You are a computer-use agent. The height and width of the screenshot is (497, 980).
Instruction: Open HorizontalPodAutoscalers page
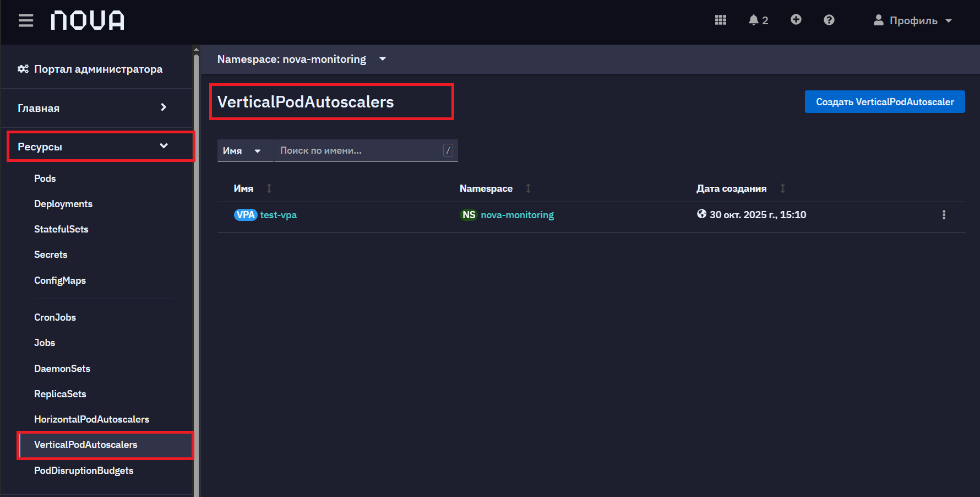click(x=91, y=419)
